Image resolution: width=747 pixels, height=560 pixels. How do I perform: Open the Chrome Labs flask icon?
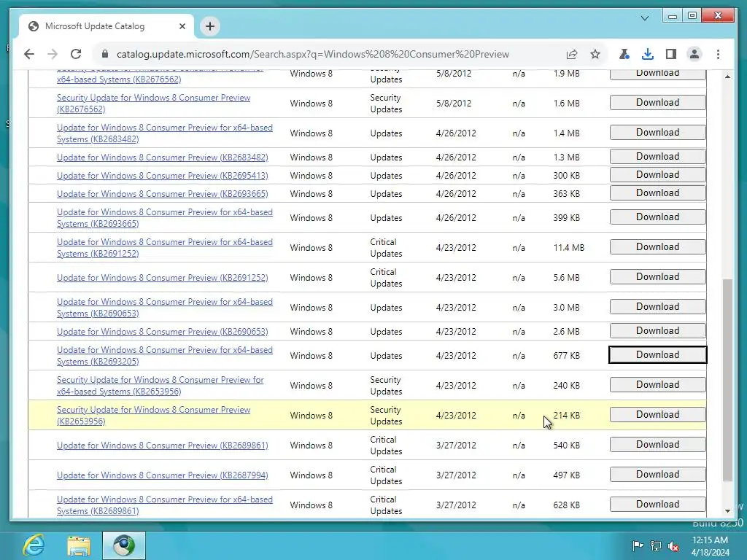point(624,54)
